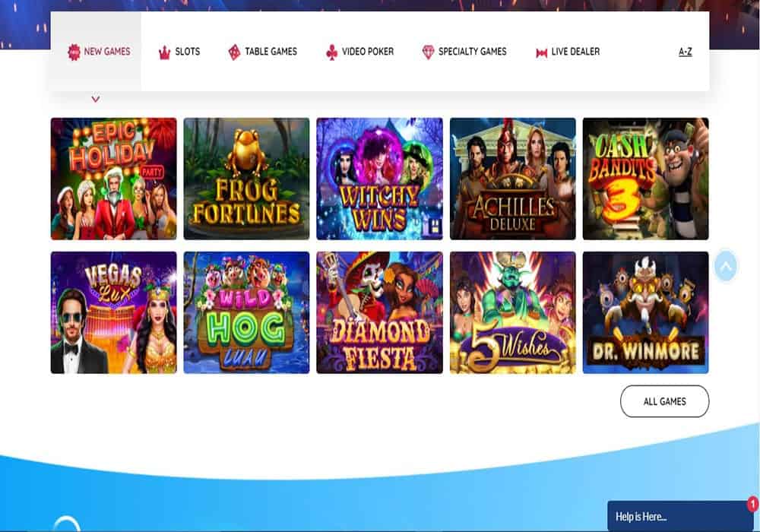
Task: Click the Slots crown icon
Action: tap(165, 52)
